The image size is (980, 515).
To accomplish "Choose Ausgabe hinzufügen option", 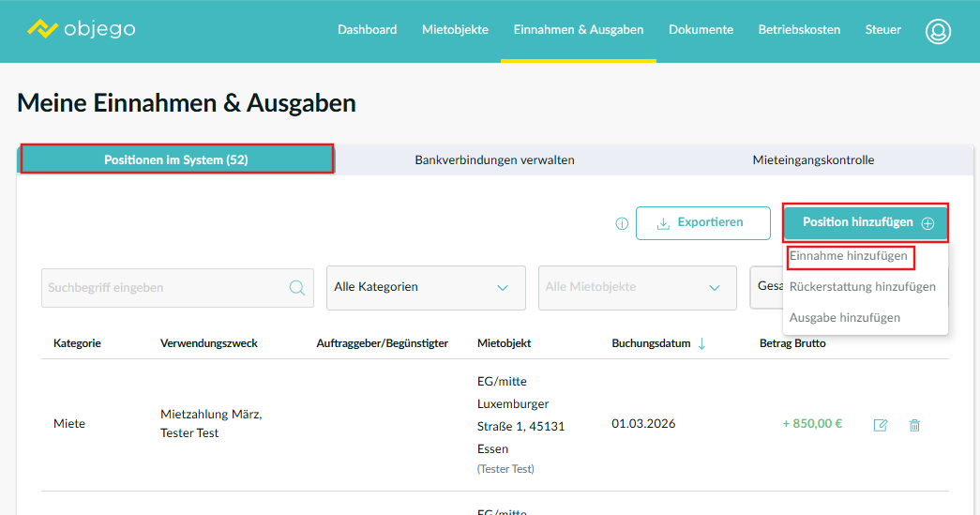I will point(844,318).
